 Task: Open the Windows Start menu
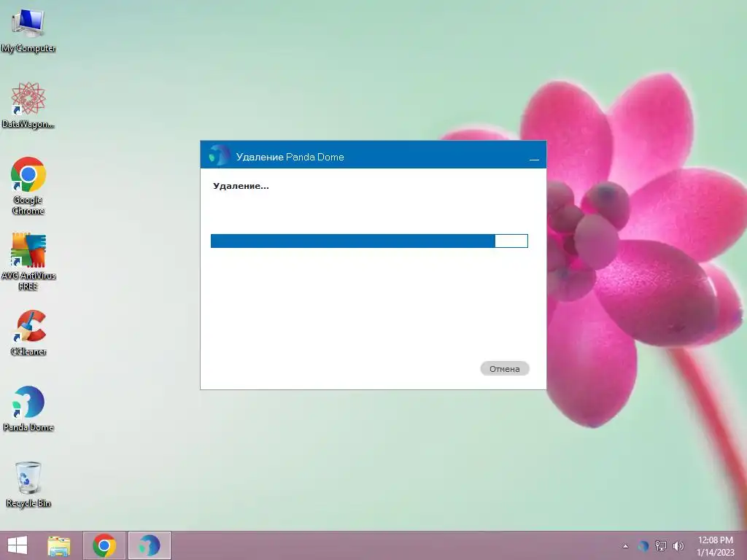click(18, 545)
